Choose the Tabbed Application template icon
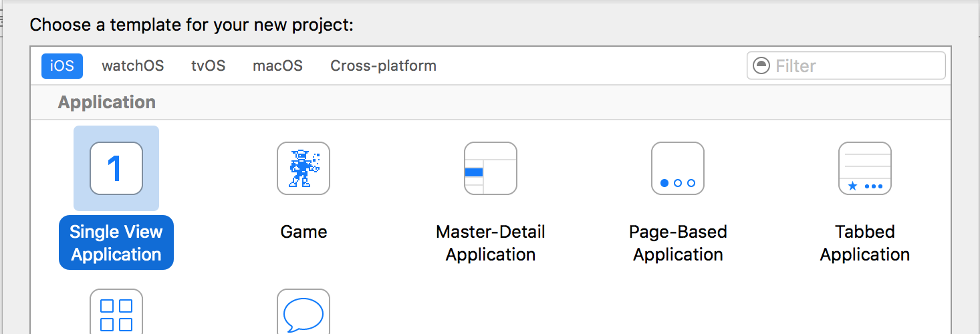 click(865, 168)
